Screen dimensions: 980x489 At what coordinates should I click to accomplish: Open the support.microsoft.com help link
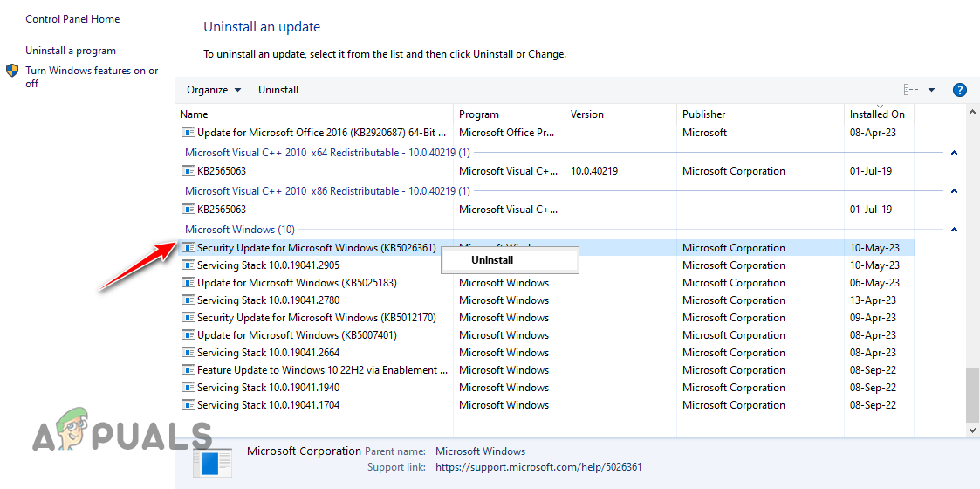click(x=538, y=467)
